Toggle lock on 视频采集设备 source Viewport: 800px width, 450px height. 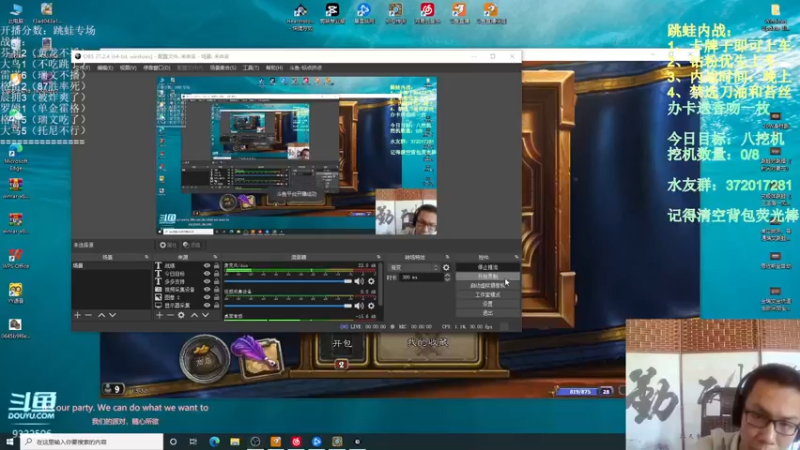(216, 289)
